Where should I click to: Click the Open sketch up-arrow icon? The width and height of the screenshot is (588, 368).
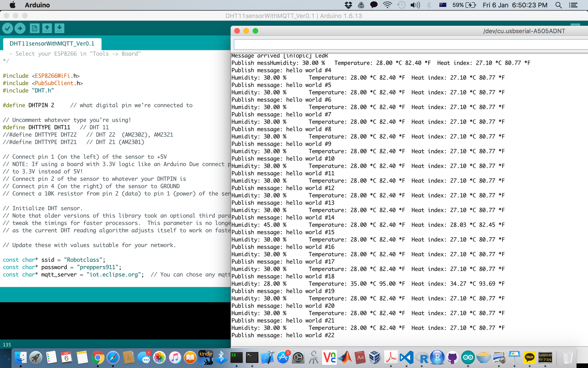coord(47,28)
